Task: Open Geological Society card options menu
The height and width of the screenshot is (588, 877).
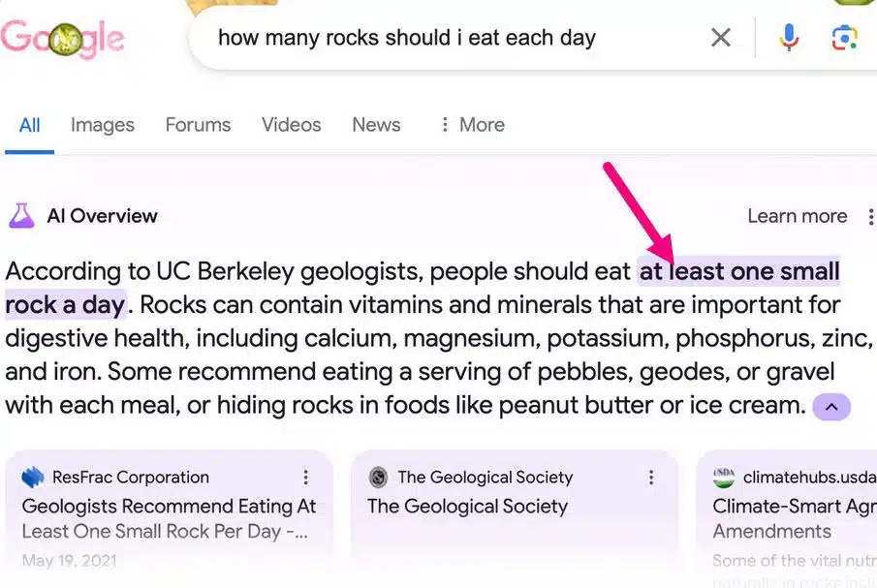Action: click(x=651, y=477)
